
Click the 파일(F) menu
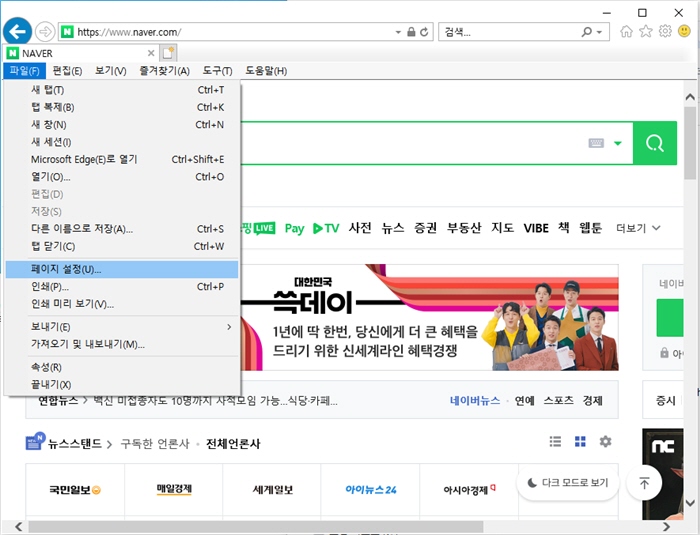tap(25, 71)
